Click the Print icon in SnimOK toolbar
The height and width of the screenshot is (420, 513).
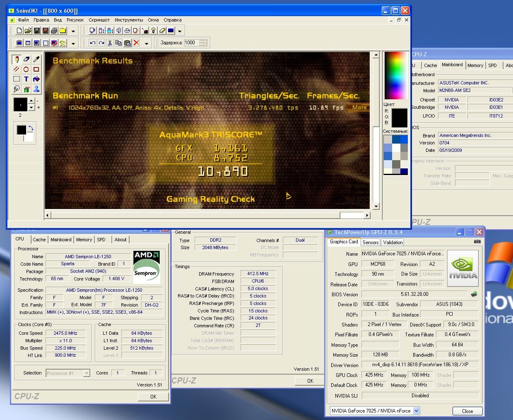(x=54, y=31)
